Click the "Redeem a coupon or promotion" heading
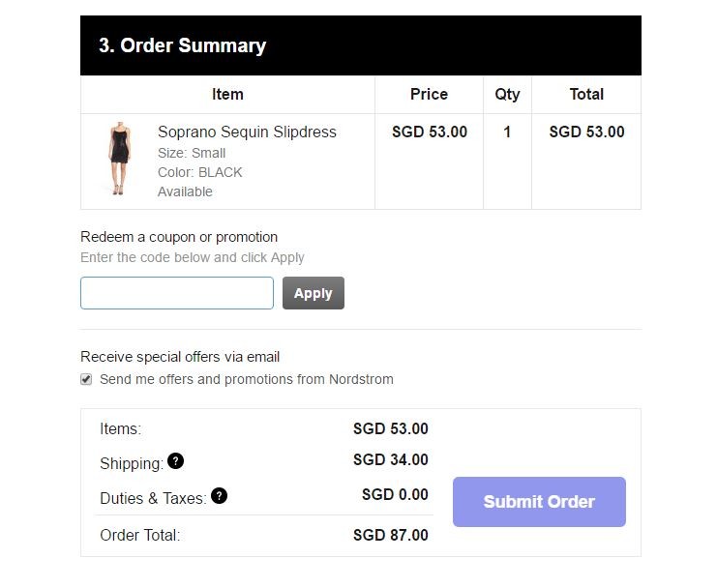The image size is (717, 588). (x=179, y=237)
